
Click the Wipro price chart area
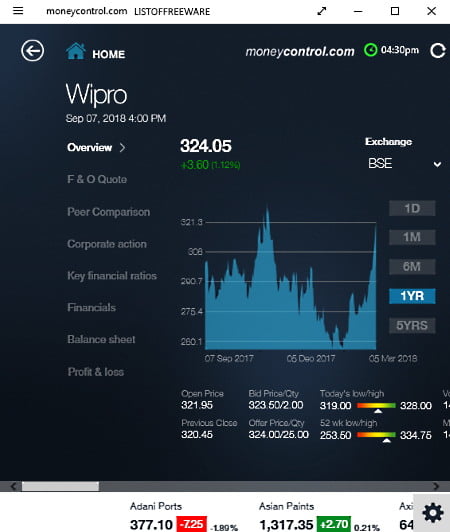click(290, 282)
